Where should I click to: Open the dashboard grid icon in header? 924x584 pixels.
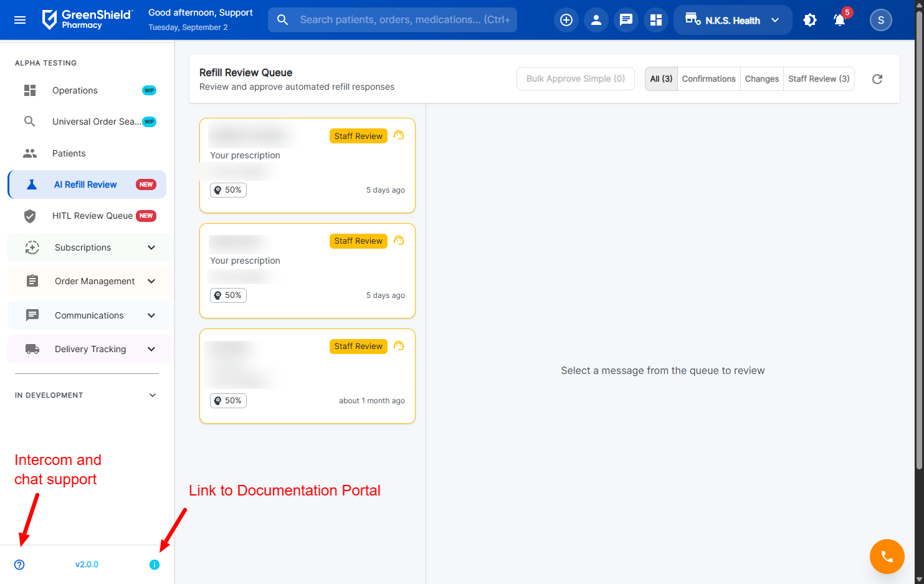pyautogui.click(x=655, y=20)
